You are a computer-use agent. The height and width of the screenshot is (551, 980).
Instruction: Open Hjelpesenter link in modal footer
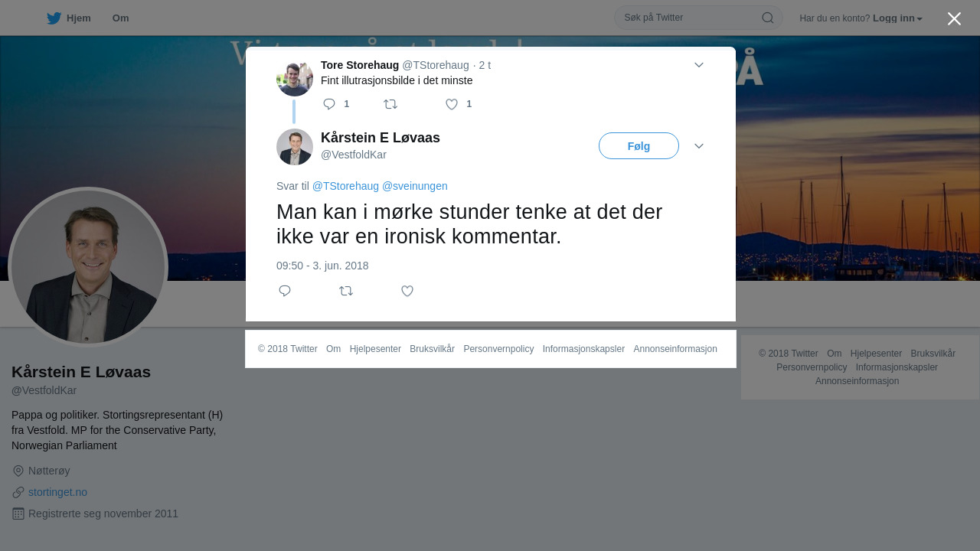click(x=375, y=349)
